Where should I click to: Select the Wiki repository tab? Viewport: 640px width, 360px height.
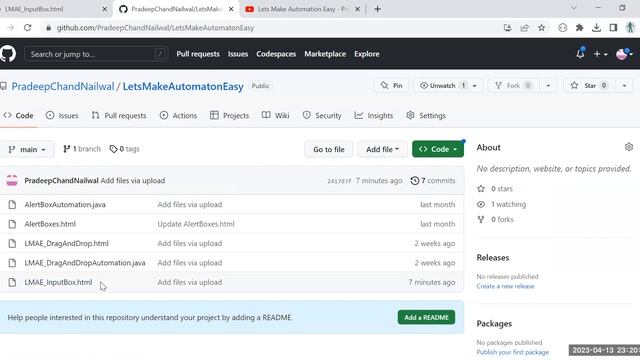[276, 116]
